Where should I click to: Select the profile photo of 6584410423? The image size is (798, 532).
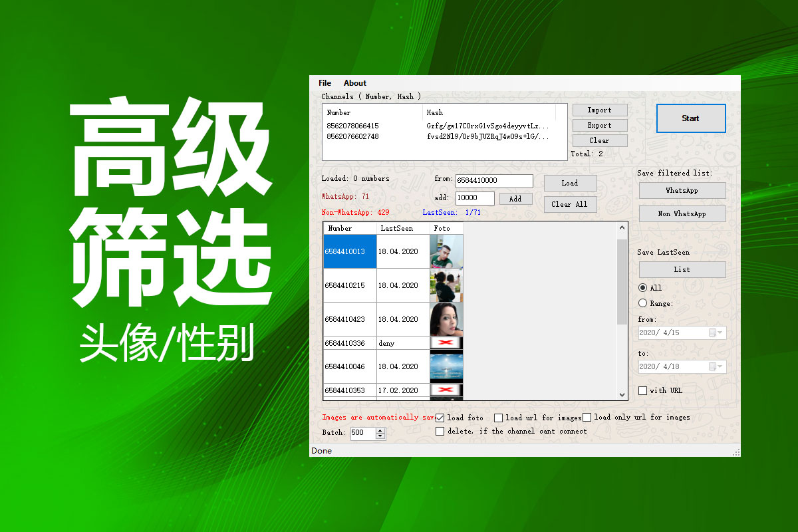coord(446,319)
